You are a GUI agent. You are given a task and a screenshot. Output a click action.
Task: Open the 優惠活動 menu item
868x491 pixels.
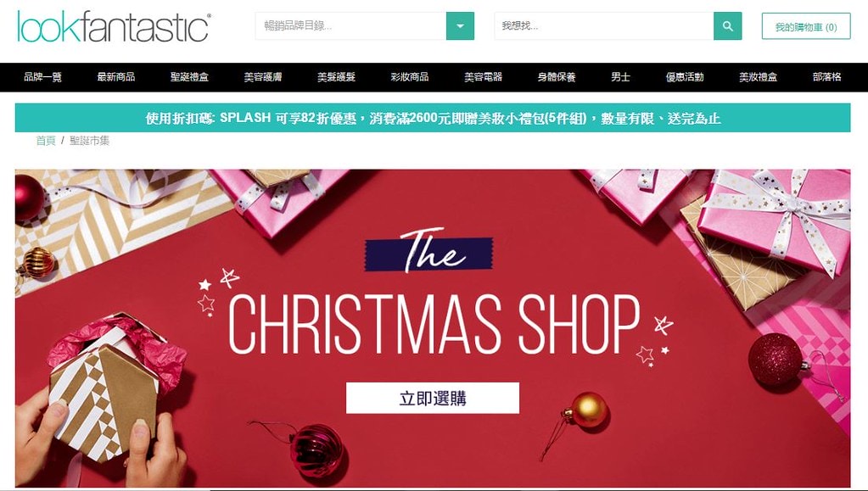pos(685,77)
